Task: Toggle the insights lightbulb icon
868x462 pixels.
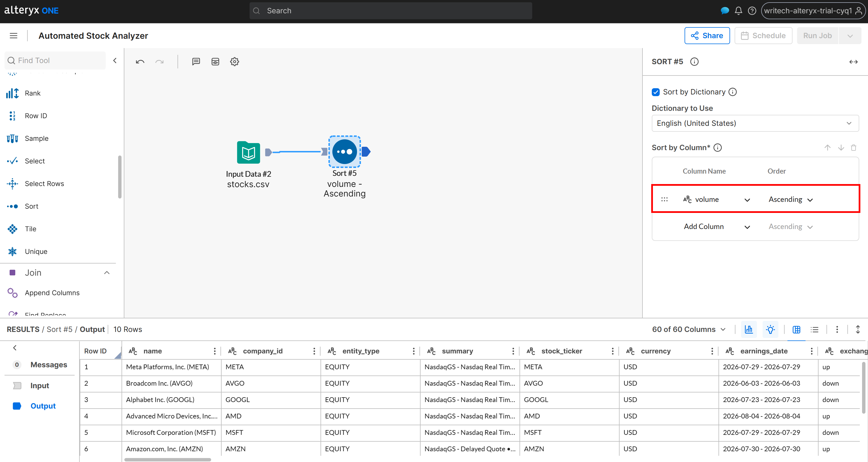Action: (x=770, y=330)
